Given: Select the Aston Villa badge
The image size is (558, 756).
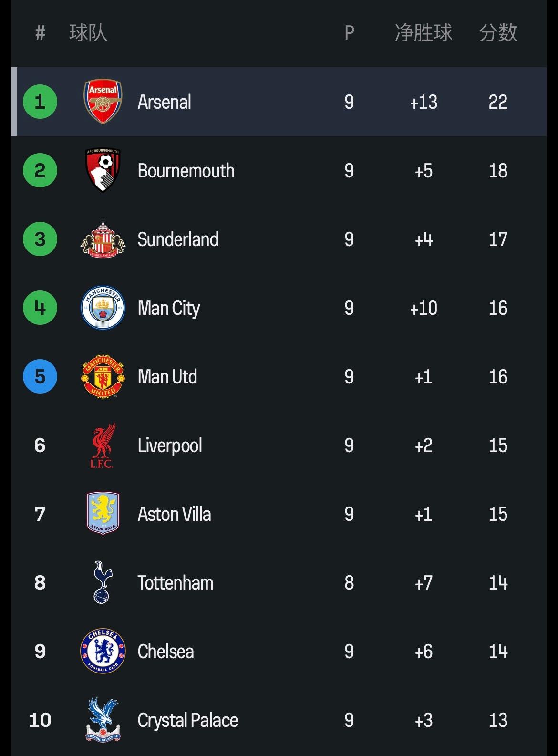Looking at the screenshot, I should pos(103,514).
